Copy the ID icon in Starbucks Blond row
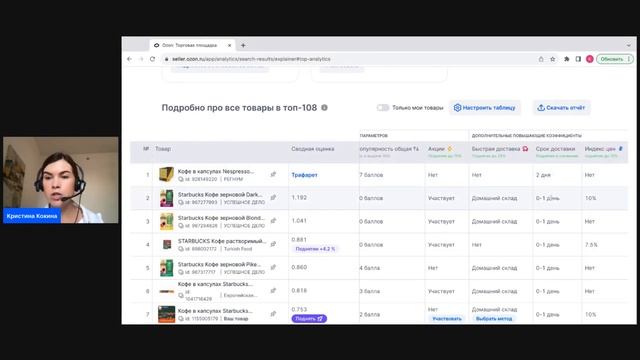This screenshot has width=640, height=360. click(x=180, y=226)
